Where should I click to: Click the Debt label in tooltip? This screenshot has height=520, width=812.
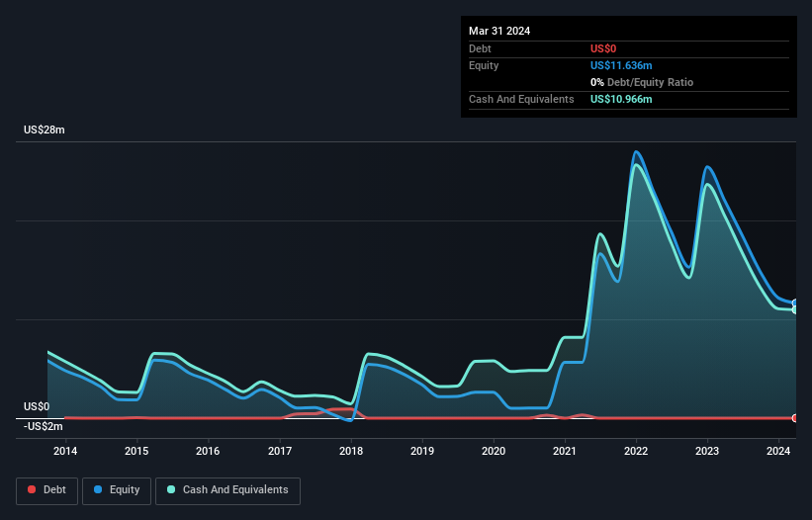coord(480,48)
